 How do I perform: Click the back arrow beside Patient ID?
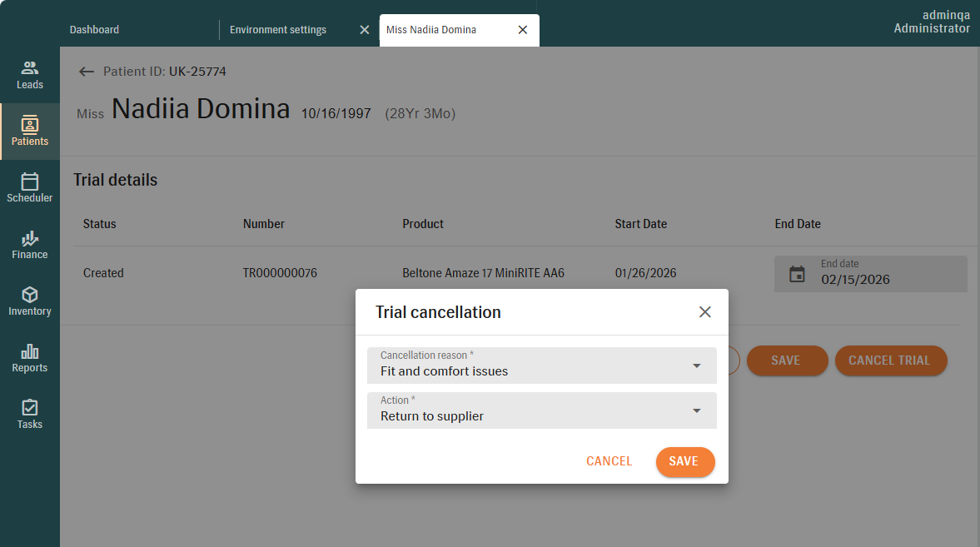[x=86, y=72]
